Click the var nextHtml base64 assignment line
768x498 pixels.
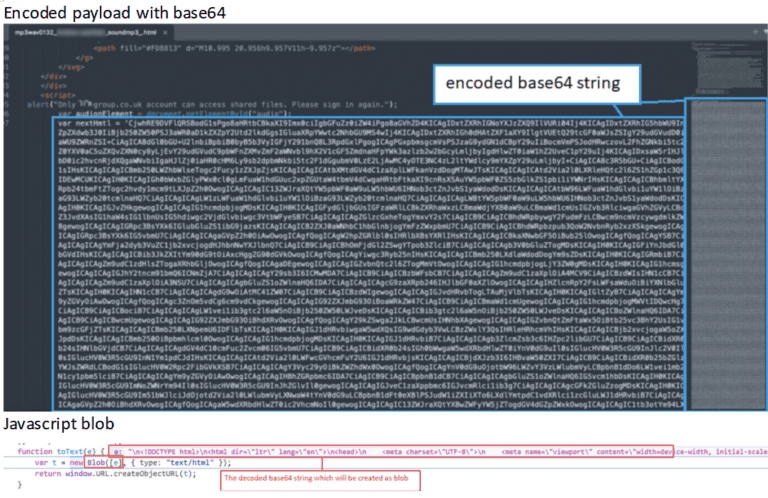tap(370, 123)
